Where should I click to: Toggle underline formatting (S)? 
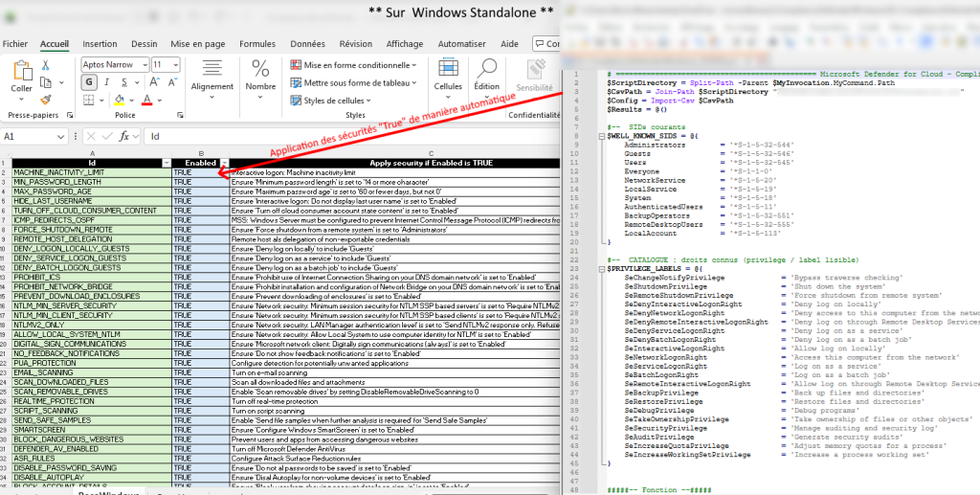(124, 82)
